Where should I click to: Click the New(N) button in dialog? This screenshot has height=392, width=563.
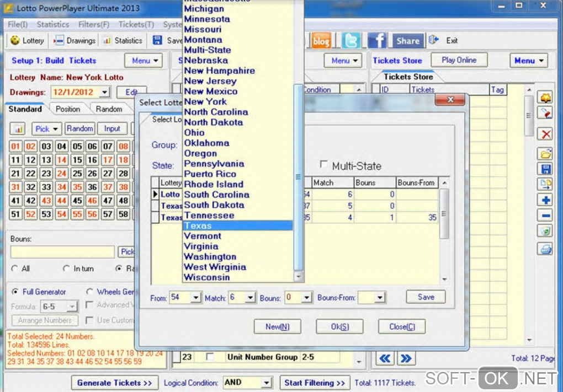tap(277, 327)
